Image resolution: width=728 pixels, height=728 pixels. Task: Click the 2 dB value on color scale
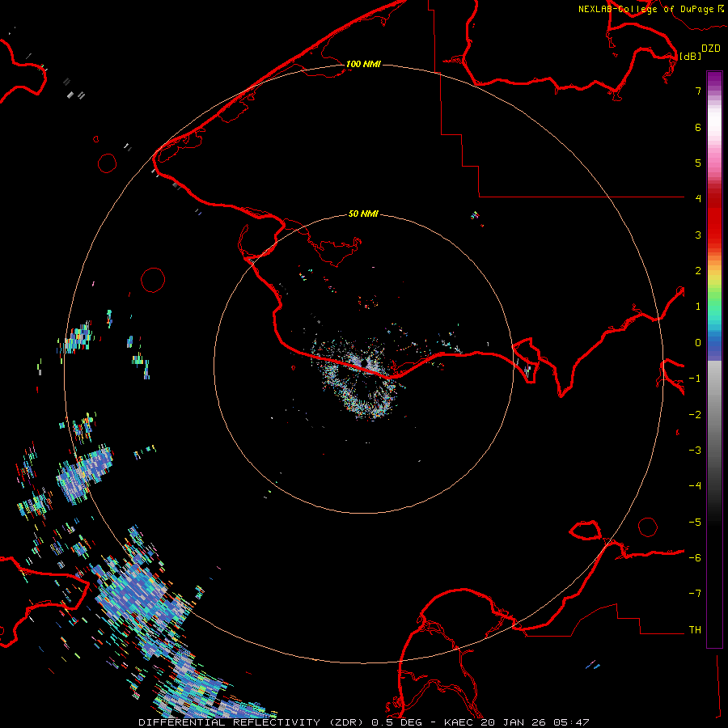698,271
